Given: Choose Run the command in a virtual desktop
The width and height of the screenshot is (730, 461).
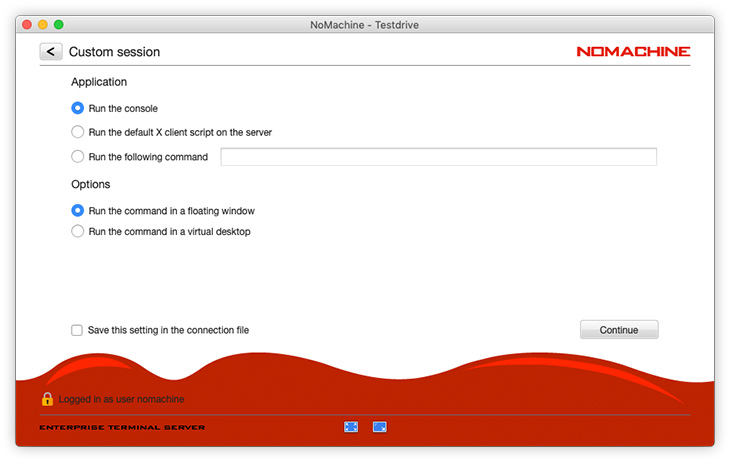Looking at the screenshot, I should pyautogui.click(x=78, y=232).
